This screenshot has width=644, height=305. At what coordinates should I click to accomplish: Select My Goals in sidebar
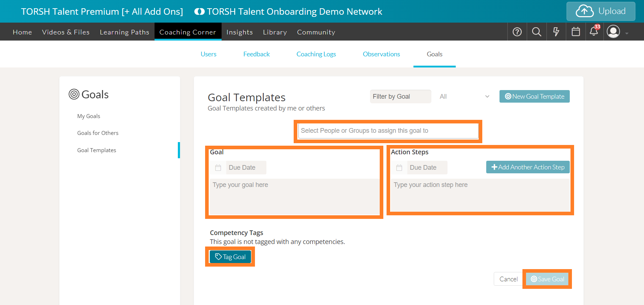89,116
